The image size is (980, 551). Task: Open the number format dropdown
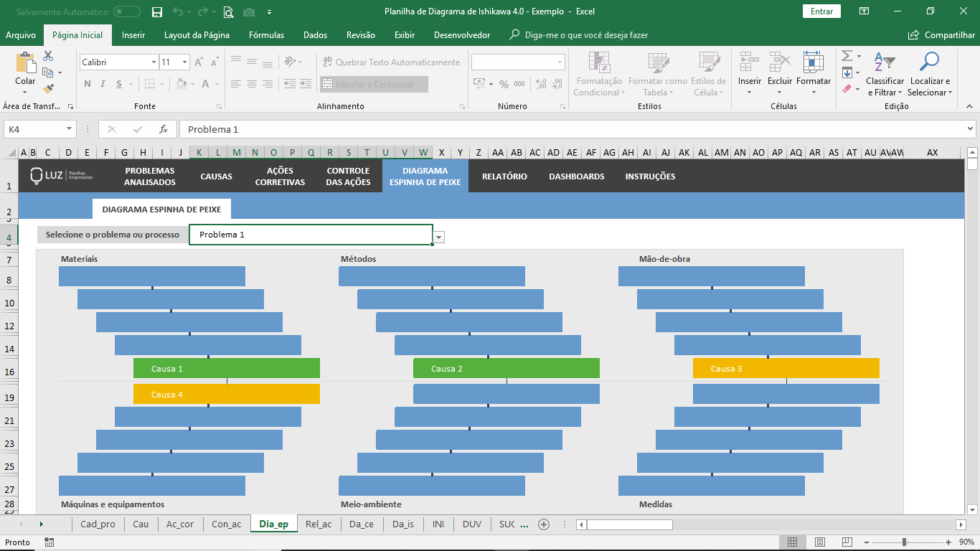[560, 62]
